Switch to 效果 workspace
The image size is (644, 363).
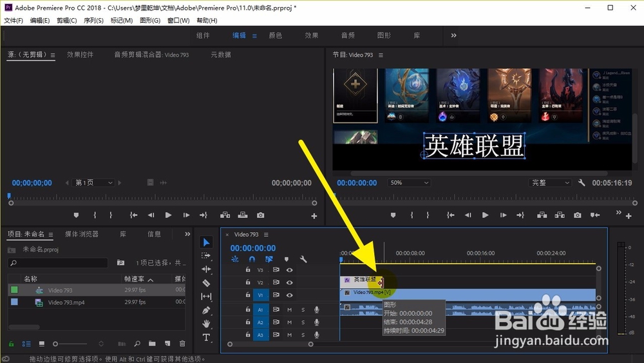[311, 35]
